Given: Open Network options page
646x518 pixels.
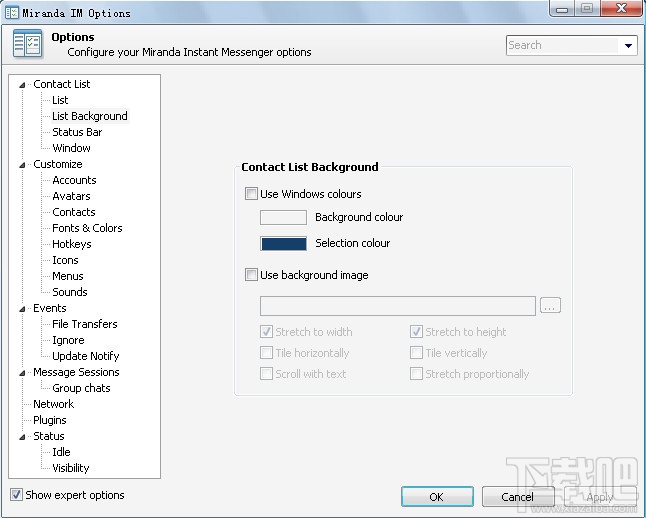Looking at the screenshot, I should [x=54, y=404].
